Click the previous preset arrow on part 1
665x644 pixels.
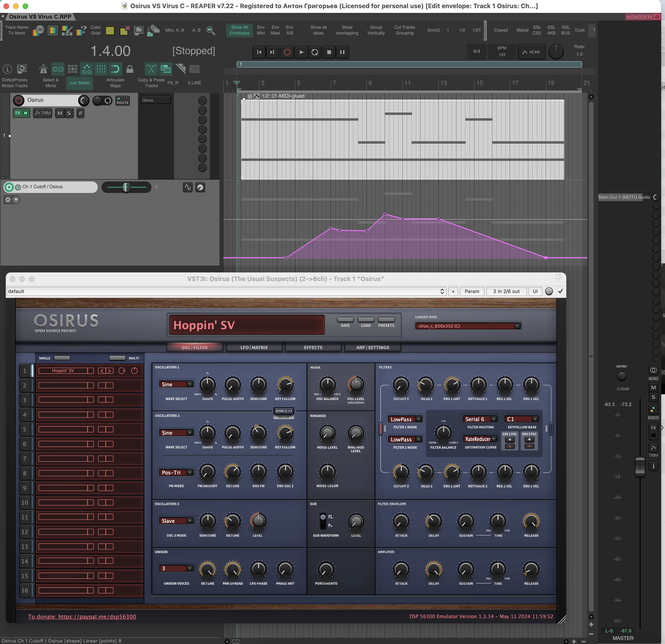[102, 371]
